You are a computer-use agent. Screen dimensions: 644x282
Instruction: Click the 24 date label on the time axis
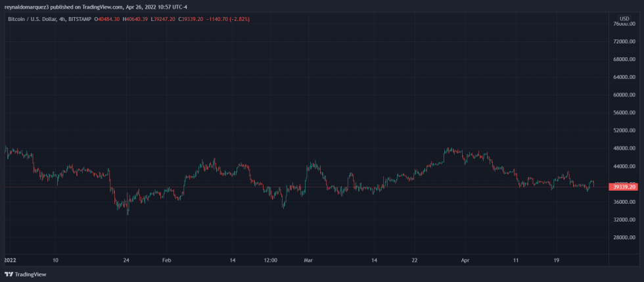pos(126,260)
